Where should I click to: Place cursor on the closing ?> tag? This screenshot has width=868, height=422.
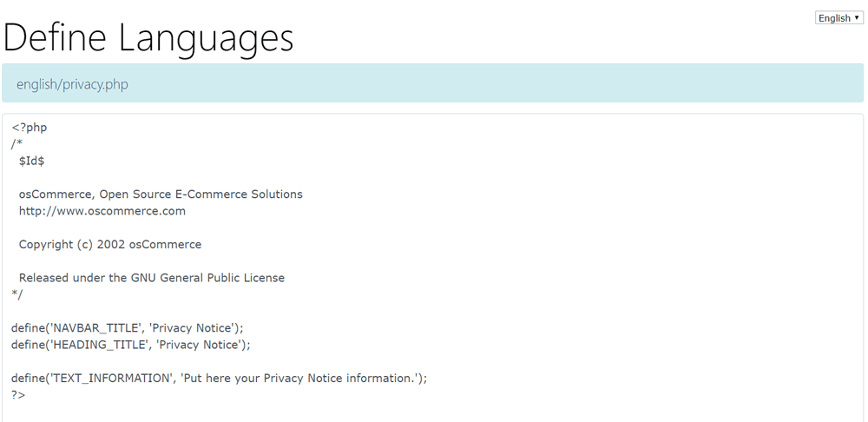[x=18, y=395]
